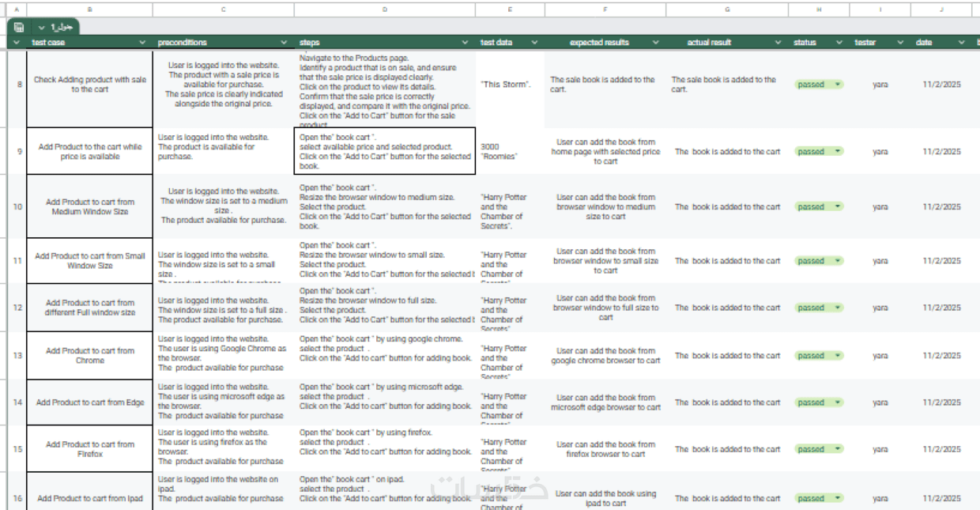Select cell 'Add Product to cart from Medium Window Size'

89,207
